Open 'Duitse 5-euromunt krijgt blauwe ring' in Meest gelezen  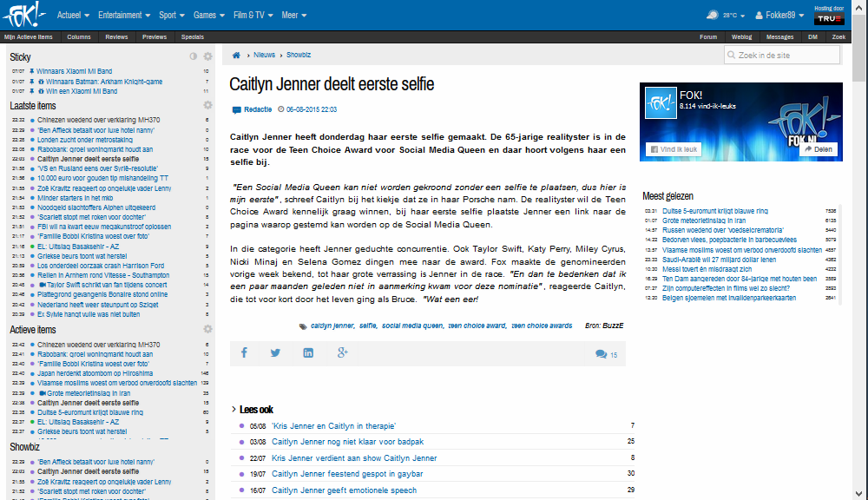click(715, 211)
